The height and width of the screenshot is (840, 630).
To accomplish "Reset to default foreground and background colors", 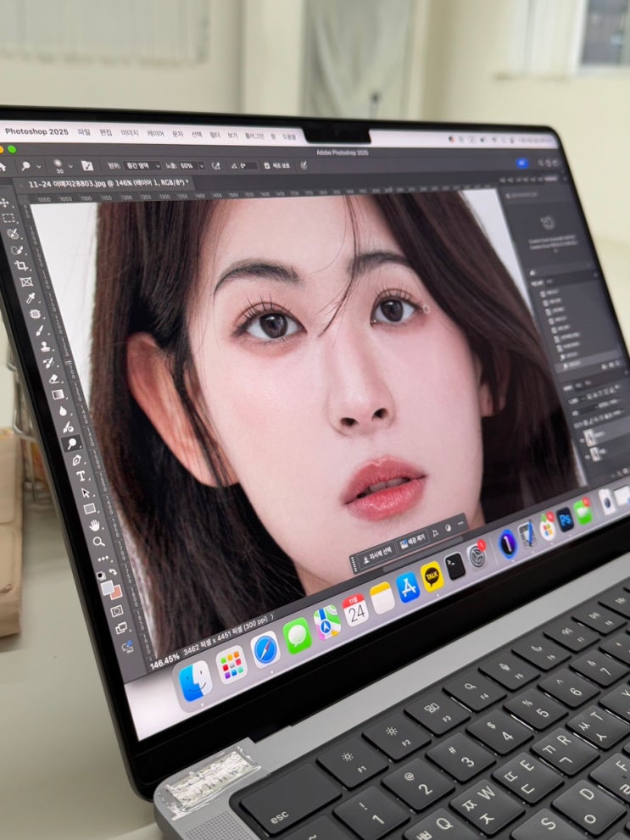I will click(101, 576).
